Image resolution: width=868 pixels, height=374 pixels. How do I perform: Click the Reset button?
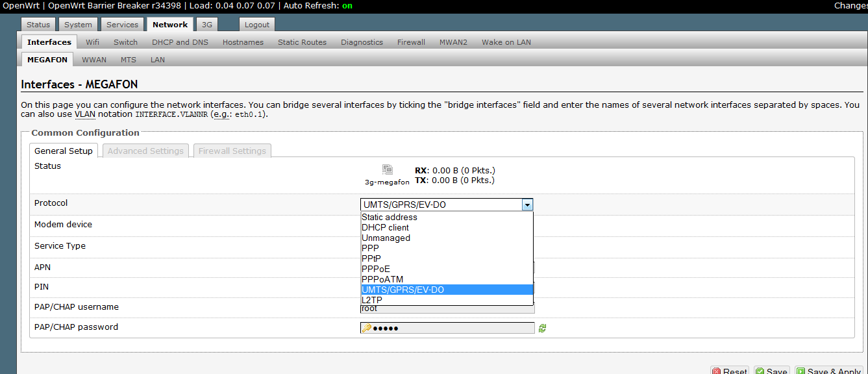(729, 371)
